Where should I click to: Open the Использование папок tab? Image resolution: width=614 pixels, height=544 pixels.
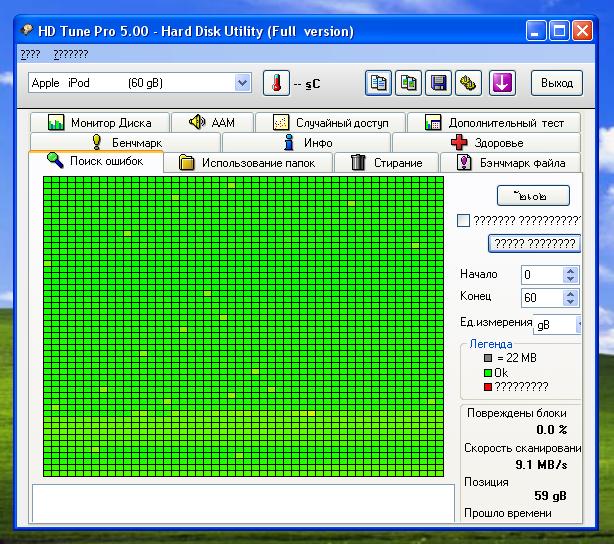pos(255,163)
